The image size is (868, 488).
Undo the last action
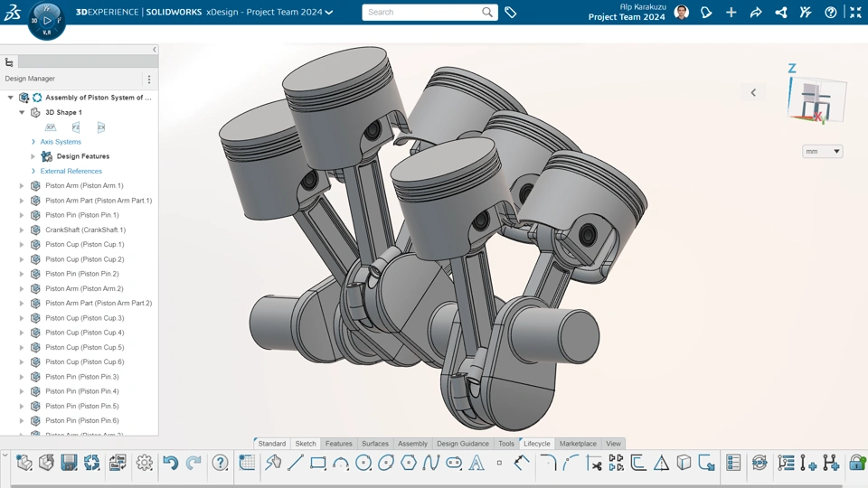(171, 463)
